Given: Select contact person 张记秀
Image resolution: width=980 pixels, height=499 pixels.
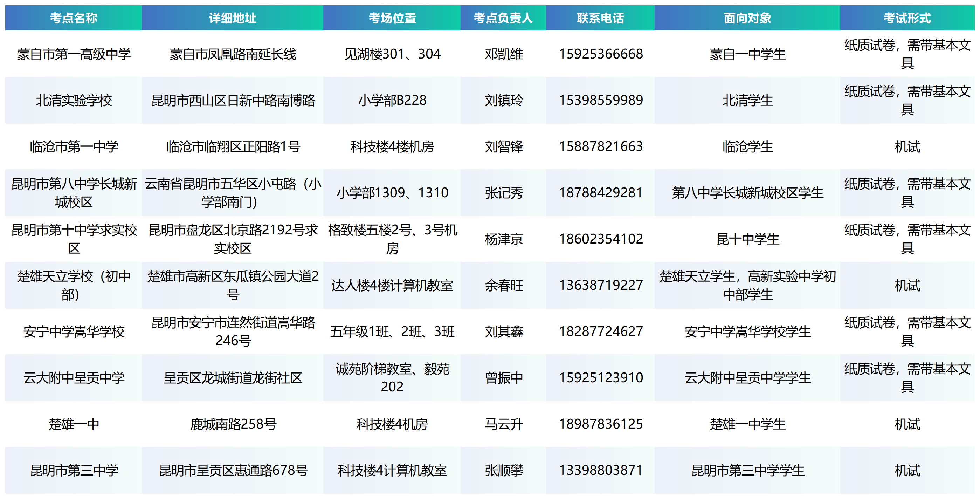Looking at the screenshot, I should point(504,193).
